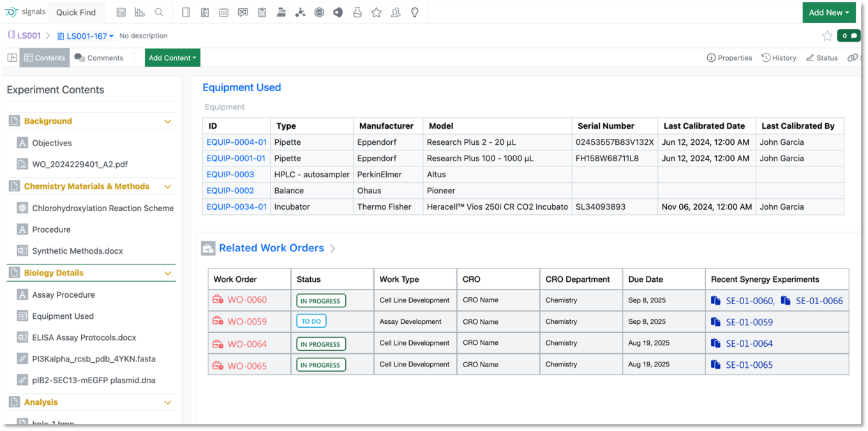Collapse the Biology Details section

point(168,273)
